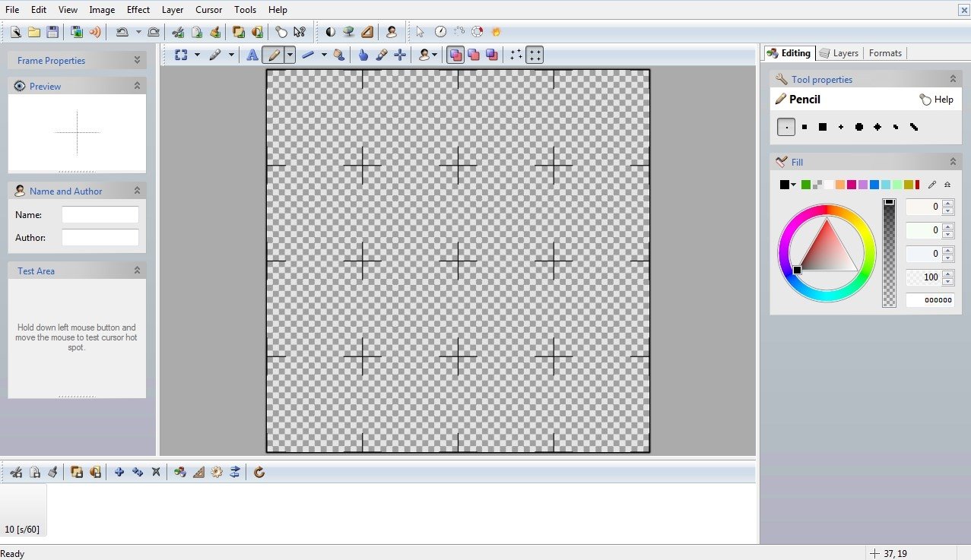Image resolution: width=971 pixels, height=560 pixels.
Task: Click inside the Name input field
Action: [100, 215]
